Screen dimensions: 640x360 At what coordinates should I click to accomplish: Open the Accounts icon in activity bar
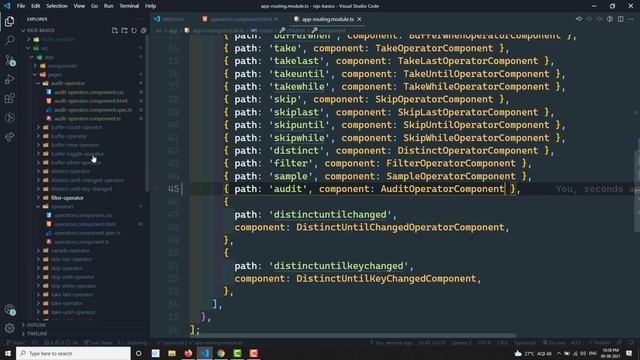[x=9, y=310]
